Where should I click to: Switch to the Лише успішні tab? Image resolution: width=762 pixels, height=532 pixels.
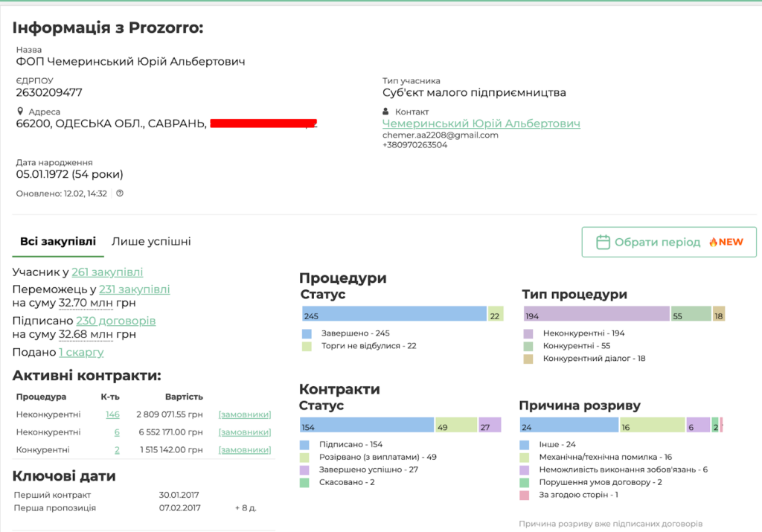[x=151, y=241]
